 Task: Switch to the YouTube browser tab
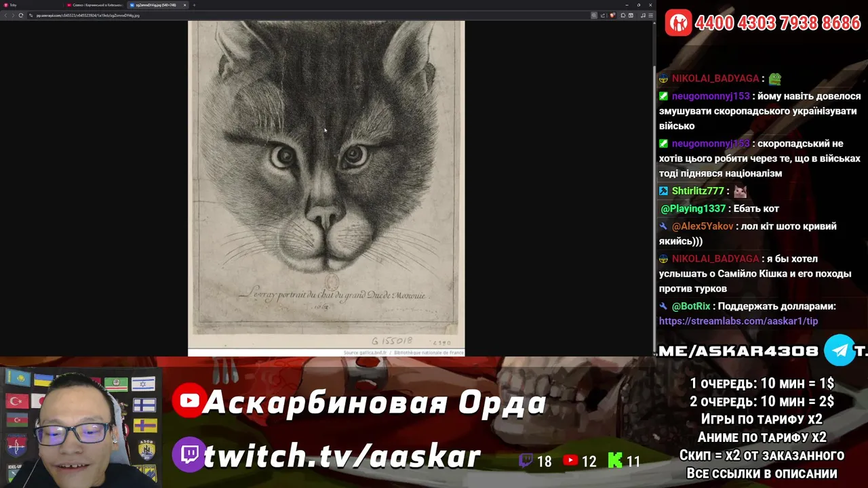(x=95, y=5)
